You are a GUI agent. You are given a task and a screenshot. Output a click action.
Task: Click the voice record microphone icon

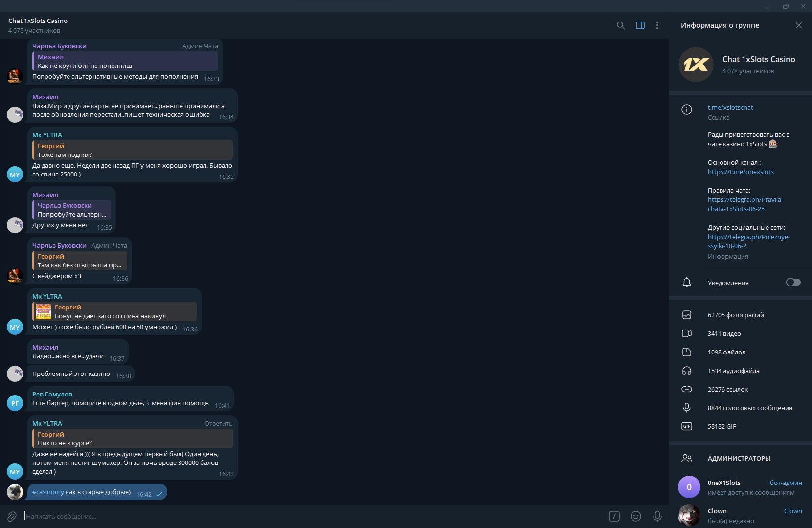point(657,516)
